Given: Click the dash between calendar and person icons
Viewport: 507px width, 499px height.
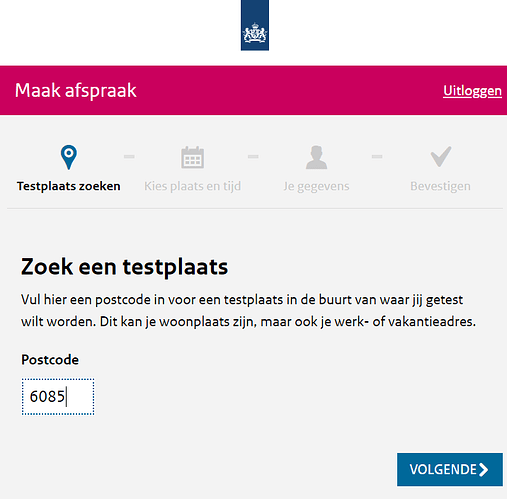Looking at the screenshot, I should pos(253,156).
